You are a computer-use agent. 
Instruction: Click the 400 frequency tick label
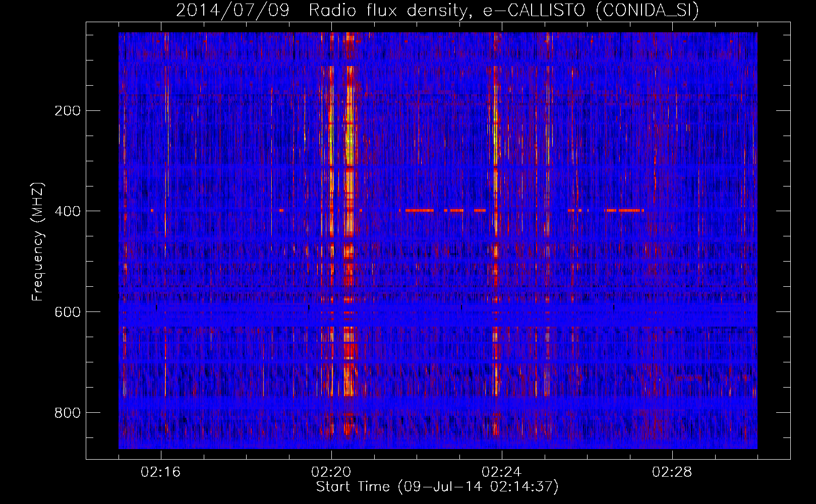pyautogui.click(x=68, y=211)
